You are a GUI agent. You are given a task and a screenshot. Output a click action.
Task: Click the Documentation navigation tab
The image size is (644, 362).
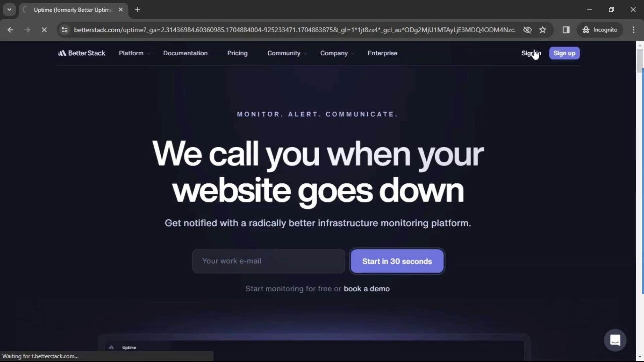click(185, 53)
